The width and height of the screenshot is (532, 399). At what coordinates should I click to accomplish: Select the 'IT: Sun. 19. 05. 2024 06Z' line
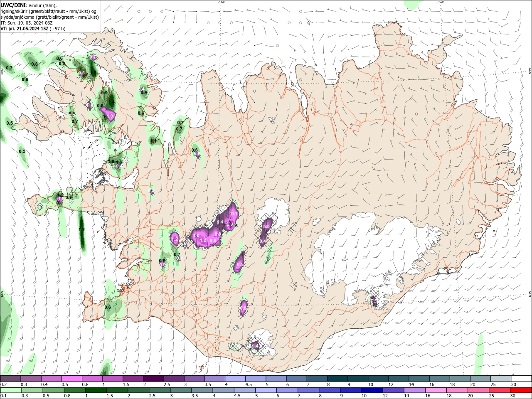[x=27, y=23]
